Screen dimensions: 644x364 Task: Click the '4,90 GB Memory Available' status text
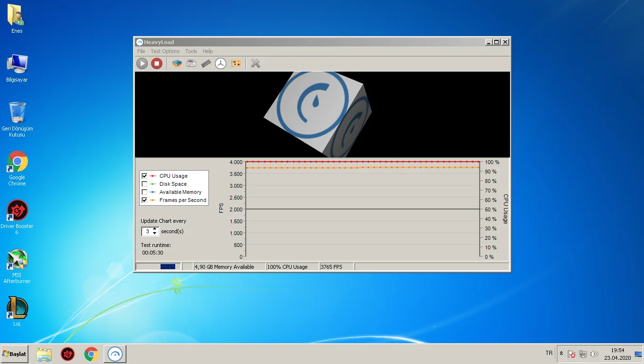pos(224,267)
